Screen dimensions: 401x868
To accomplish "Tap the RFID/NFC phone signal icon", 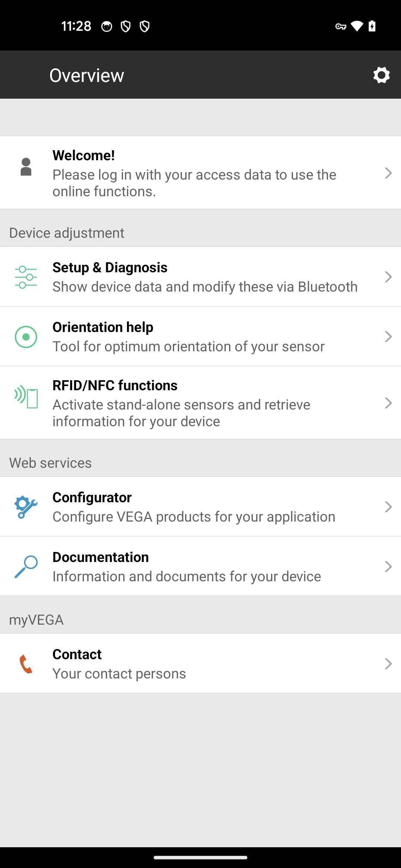I will coord(26,397).
